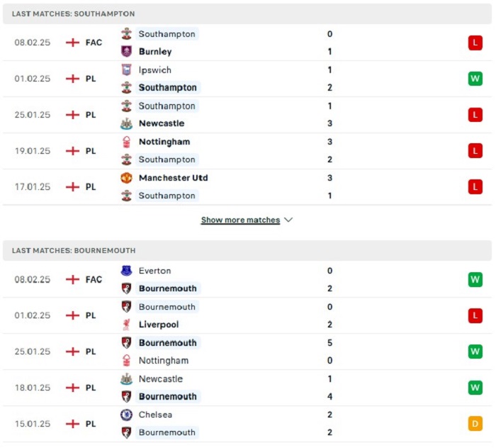This screenshot has width=496, height=448.
Task: Click the red L badge for Bournemouth–Liverpool
Action: tap(475, 315)
